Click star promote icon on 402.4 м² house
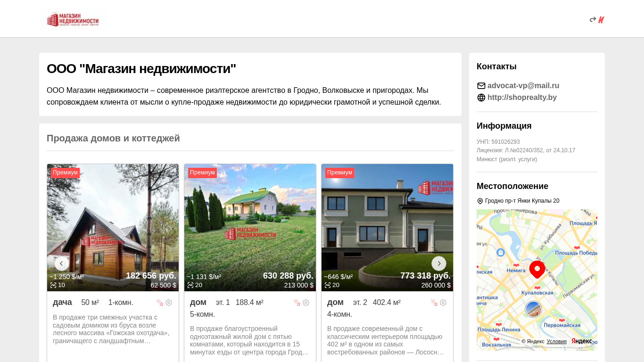 pos(434,303)
